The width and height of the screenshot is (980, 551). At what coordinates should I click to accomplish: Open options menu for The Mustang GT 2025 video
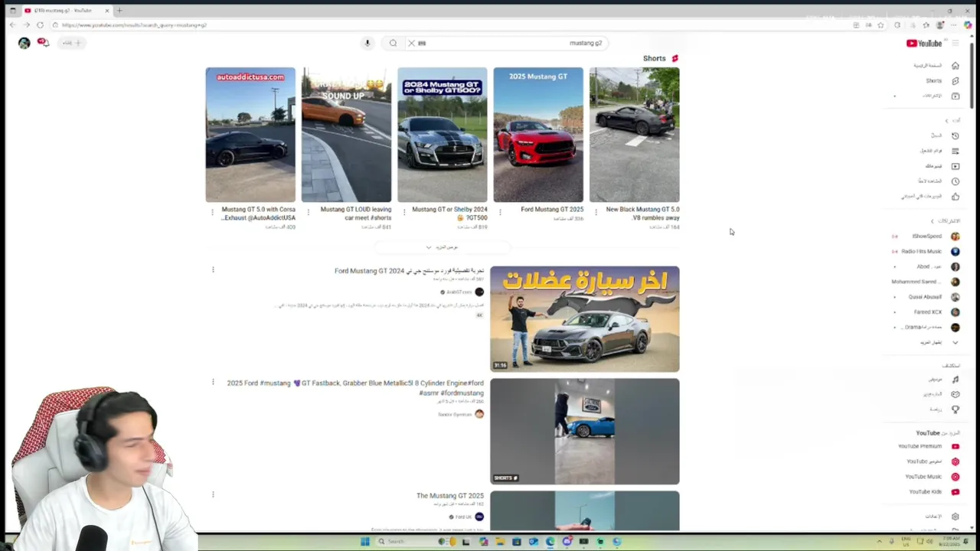pyautogui.click(x=213, y=494)
